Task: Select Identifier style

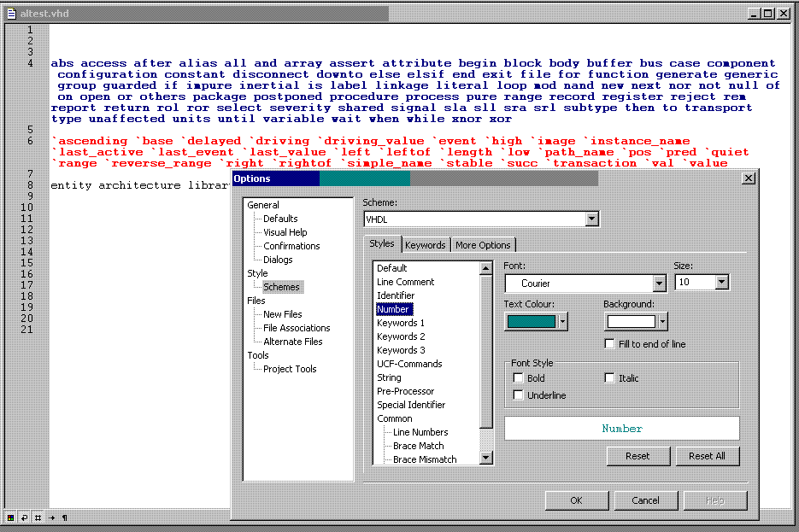Action: click(x=396, y=295)
